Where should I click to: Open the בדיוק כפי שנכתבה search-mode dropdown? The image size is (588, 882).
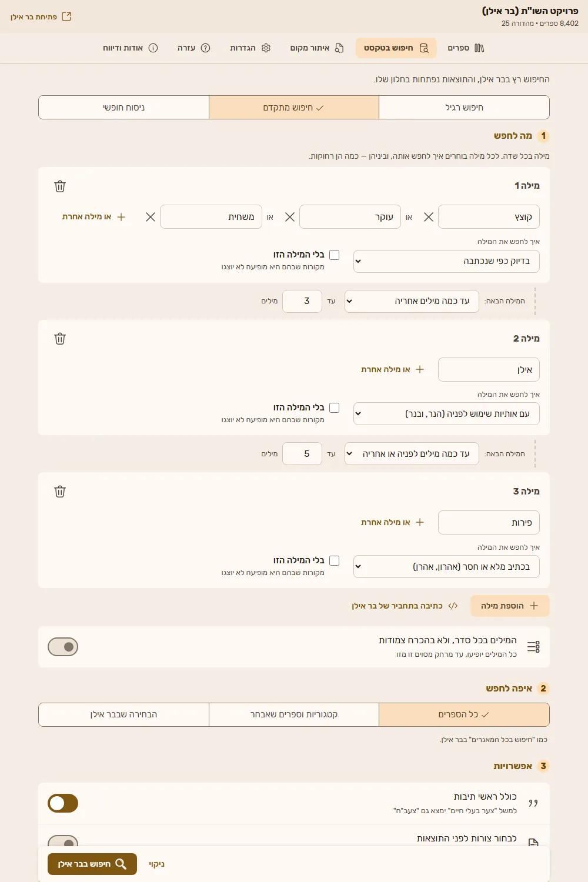(446, 261)
